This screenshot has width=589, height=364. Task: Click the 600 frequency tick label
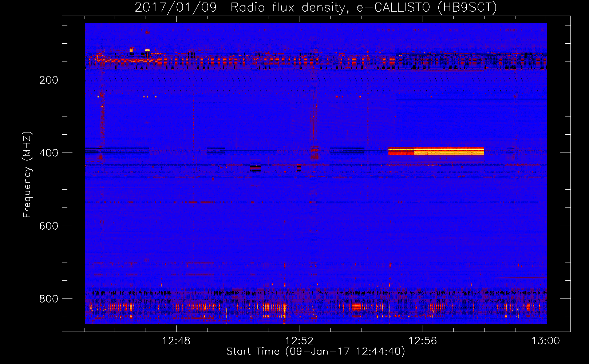point(49,226)
